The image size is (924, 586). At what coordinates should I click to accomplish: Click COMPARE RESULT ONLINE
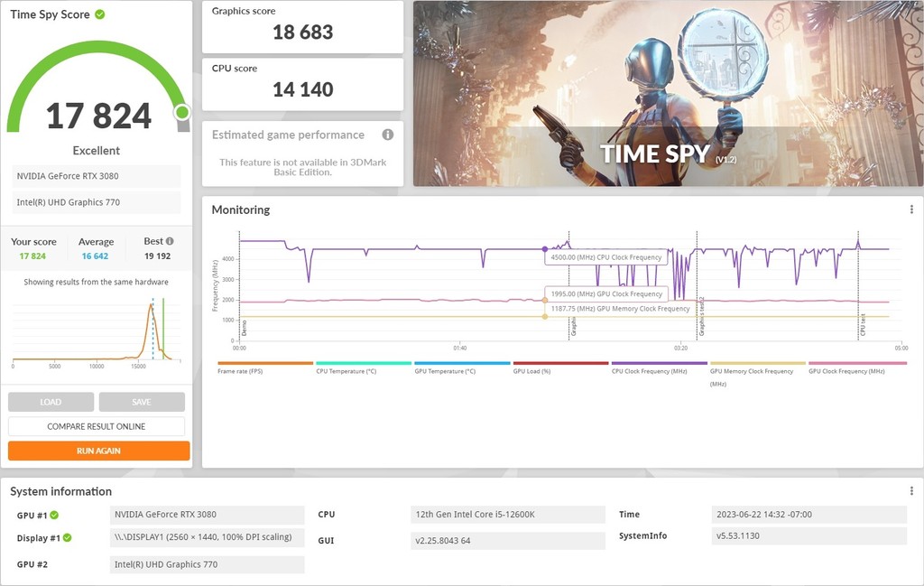click(96, 426)
